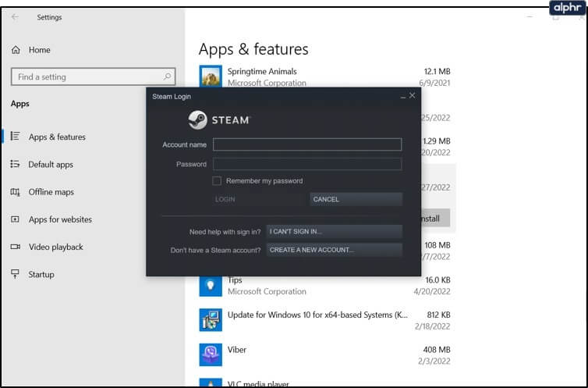The image size is (588, 388).
Task: Open Video playback settings page
Action: coord(56,247)
